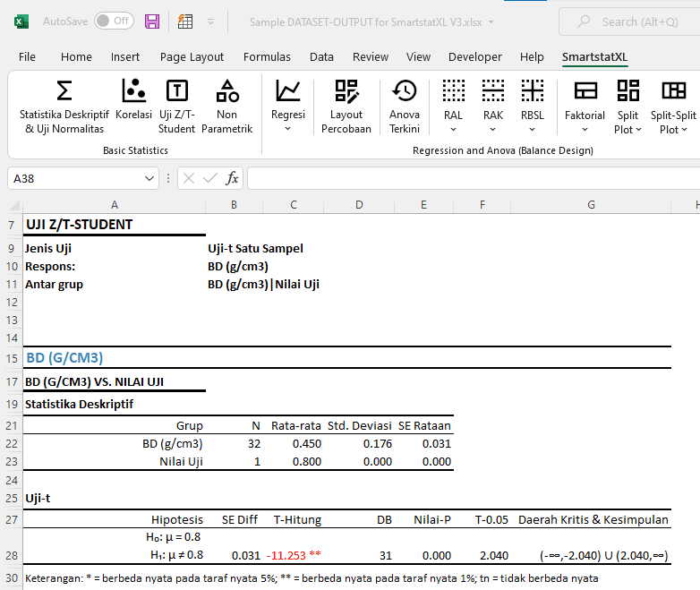
Task: Open the Developer ribbon tab
Action: 475,56
